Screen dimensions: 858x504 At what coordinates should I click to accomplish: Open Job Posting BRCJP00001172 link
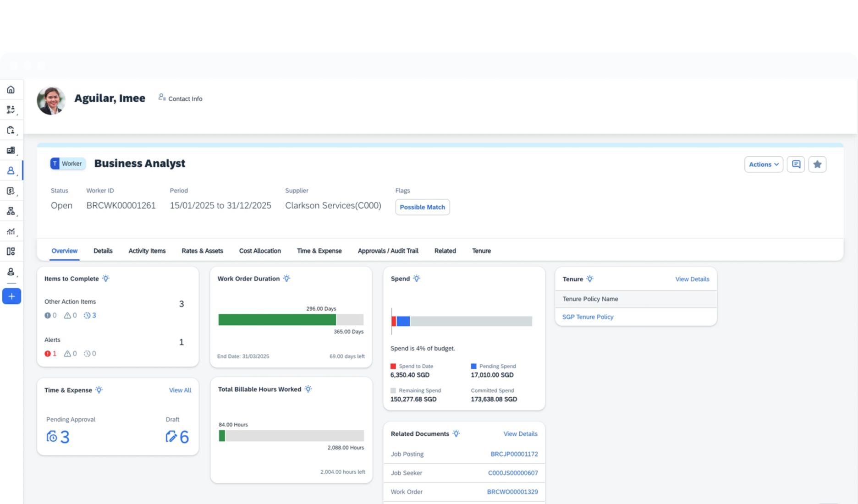514,454
